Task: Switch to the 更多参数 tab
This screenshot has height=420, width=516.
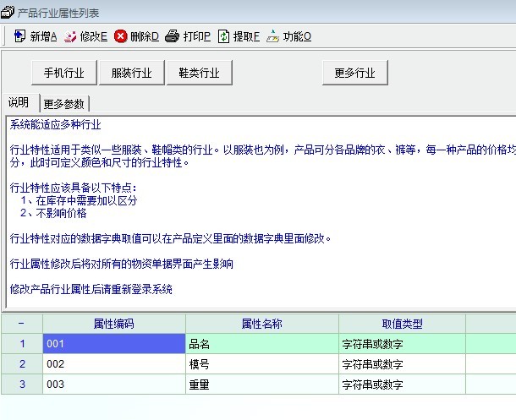Action: (x=64, y=104)
